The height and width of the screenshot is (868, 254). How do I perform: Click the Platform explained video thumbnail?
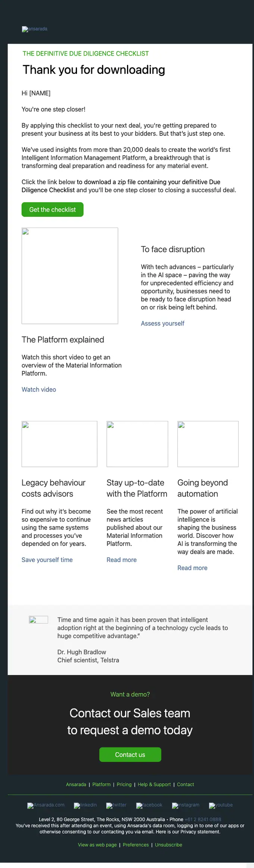(70, 276)
